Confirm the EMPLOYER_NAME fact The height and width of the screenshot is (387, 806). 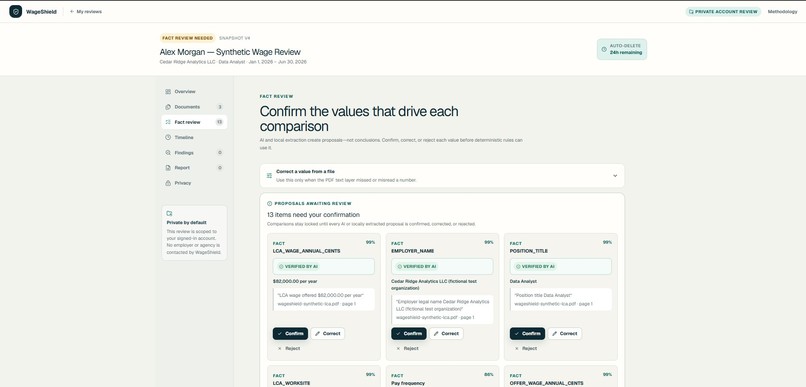click(409, 334)
